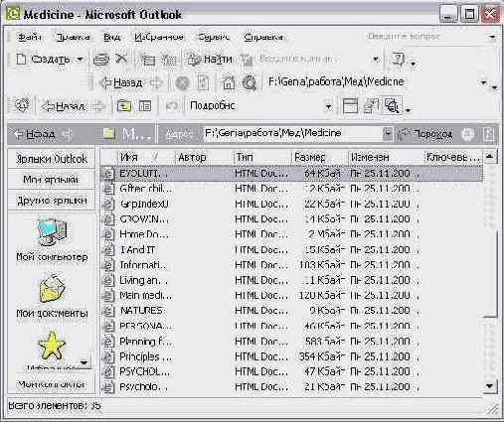Click the file list scroll up arrow
The height and width of the screenshot is (422, 504).
tap(490, 157)
